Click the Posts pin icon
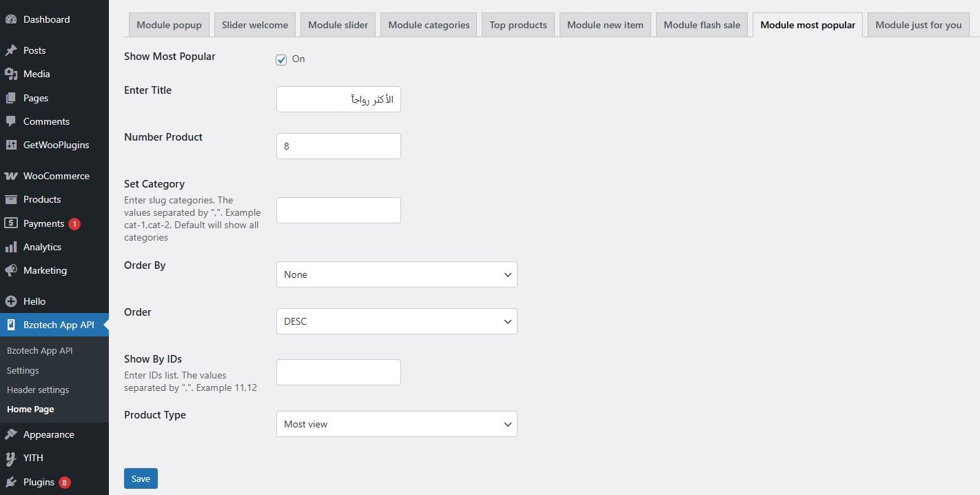The width and height of the screenshot is (980, 495). coord(11,50)
